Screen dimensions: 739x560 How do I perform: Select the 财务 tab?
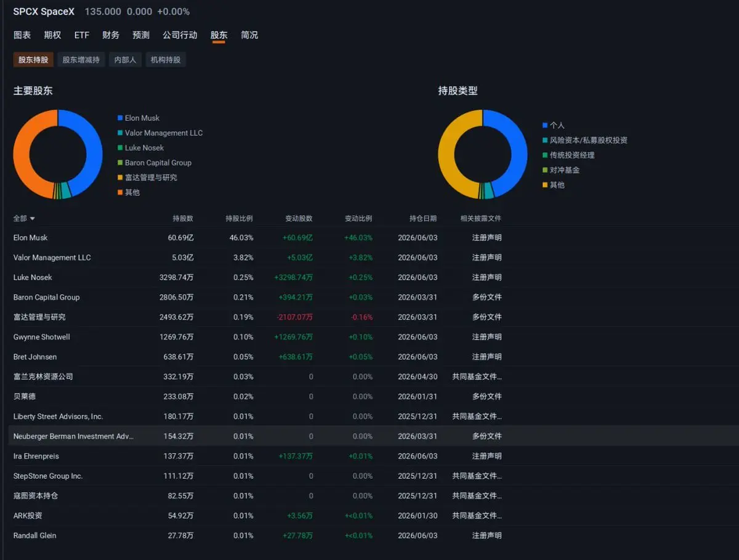[111, 35]
